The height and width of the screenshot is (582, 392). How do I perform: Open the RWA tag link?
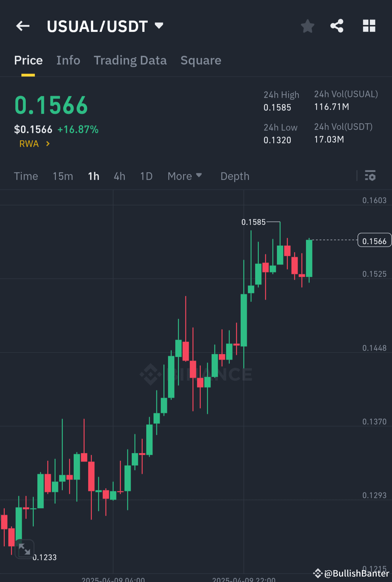[x=33, y=143]
